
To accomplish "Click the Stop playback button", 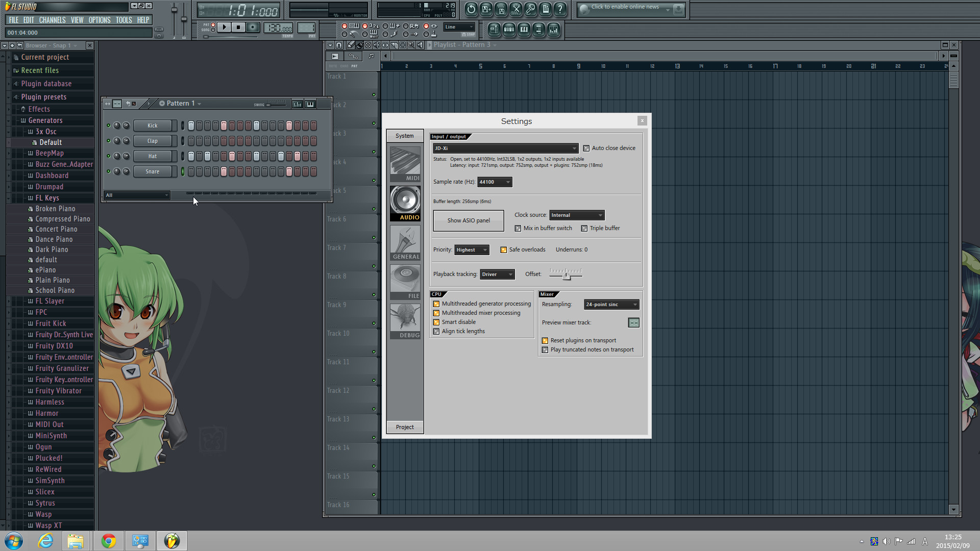I will pyautogui.click(x=238, y=27).
